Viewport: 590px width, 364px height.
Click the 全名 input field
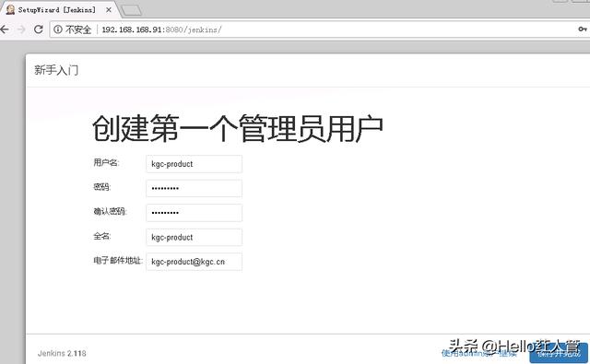tap(194, 237)
